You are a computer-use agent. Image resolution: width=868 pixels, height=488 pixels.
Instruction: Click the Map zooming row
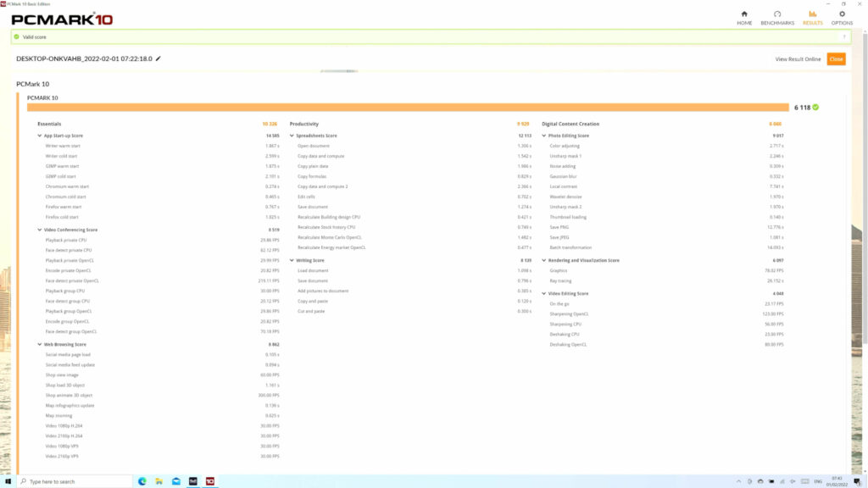[162, 415]
